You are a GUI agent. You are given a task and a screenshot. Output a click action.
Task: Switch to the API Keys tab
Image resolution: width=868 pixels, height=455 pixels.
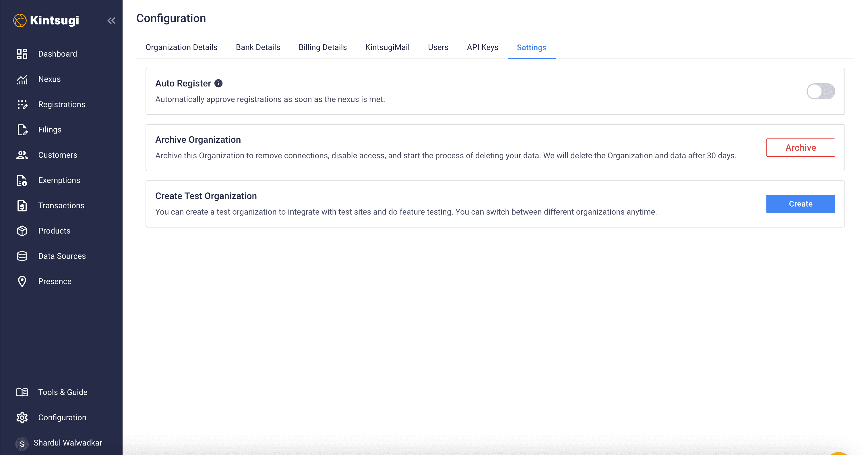[x=482, y=47]
